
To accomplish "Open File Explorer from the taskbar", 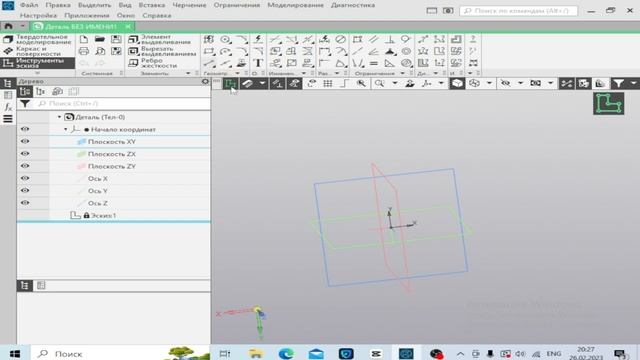I will 256,353.
